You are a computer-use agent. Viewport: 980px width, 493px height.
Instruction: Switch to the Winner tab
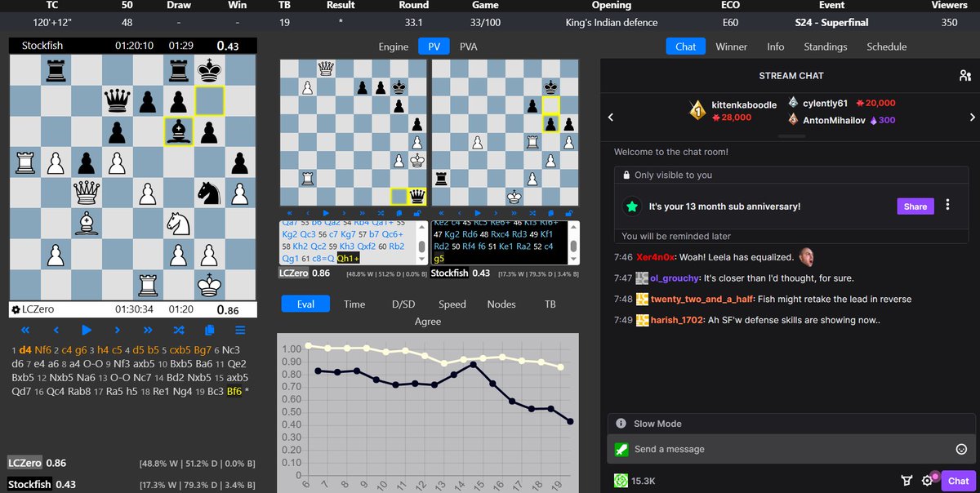pyautogui.click(x=731, y=47)
